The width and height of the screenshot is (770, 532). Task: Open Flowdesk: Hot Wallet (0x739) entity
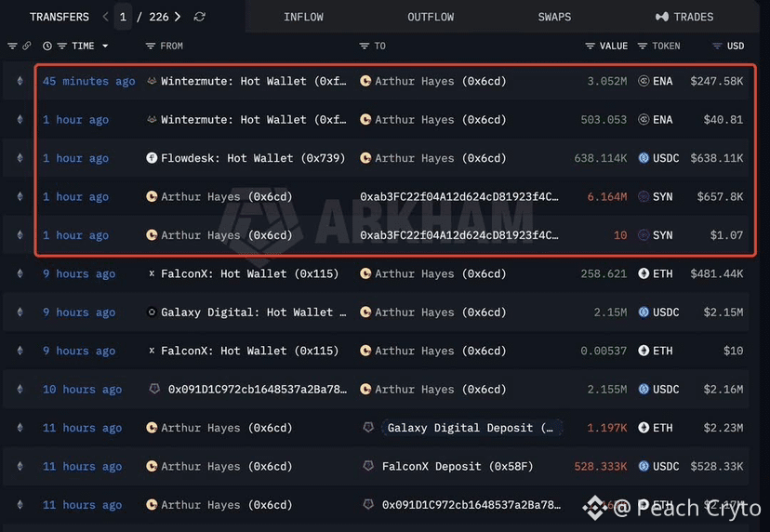click(x=253, y=158)
